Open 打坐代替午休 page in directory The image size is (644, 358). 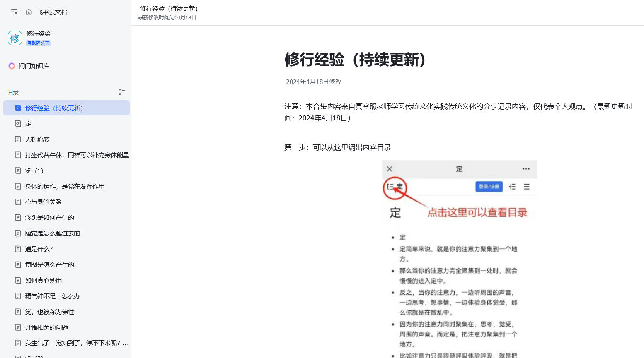[x=66, y=155]
